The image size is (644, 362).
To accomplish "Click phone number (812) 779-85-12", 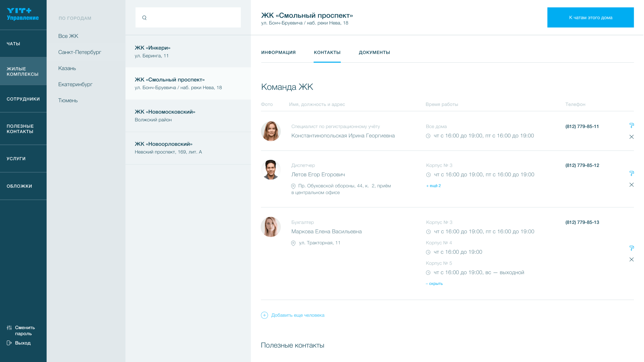I will pos(582,165).
